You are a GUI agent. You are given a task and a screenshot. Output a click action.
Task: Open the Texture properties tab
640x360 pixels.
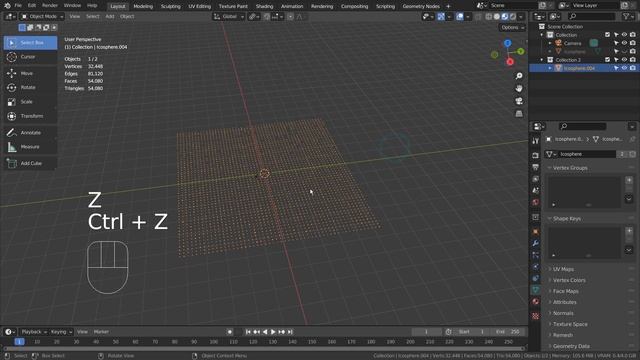pos(536,316)
